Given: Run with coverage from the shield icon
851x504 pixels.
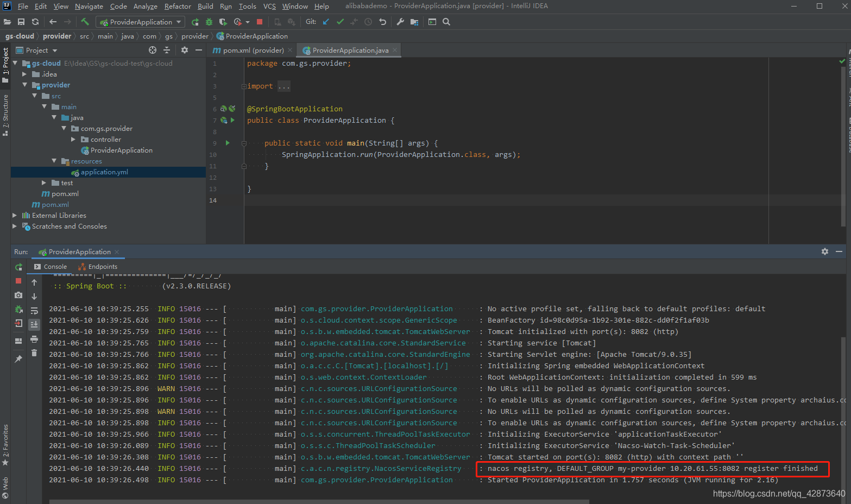Looking at the screenshot, I should pos(223,22).
